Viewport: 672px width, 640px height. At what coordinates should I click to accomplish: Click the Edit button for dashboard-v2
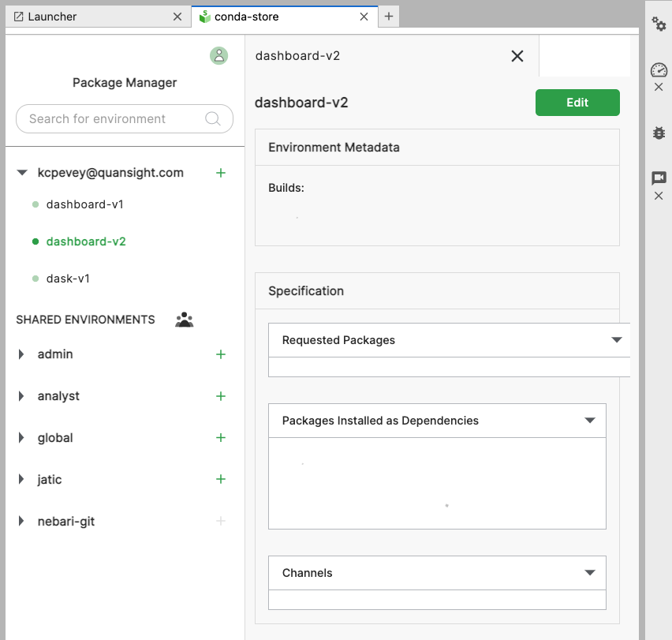pos(577,103)
